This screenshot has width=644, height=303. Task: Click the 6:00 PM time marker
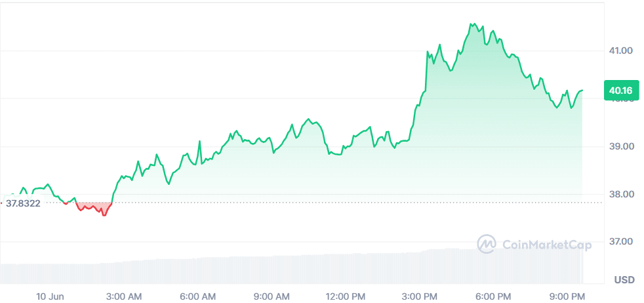pos(493,296)
